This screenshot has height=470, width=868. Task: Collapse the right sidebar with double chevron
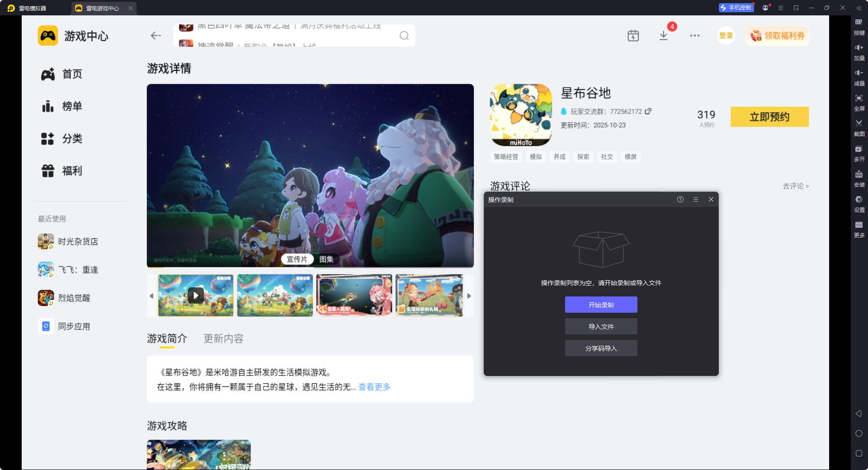click(859, 8)
